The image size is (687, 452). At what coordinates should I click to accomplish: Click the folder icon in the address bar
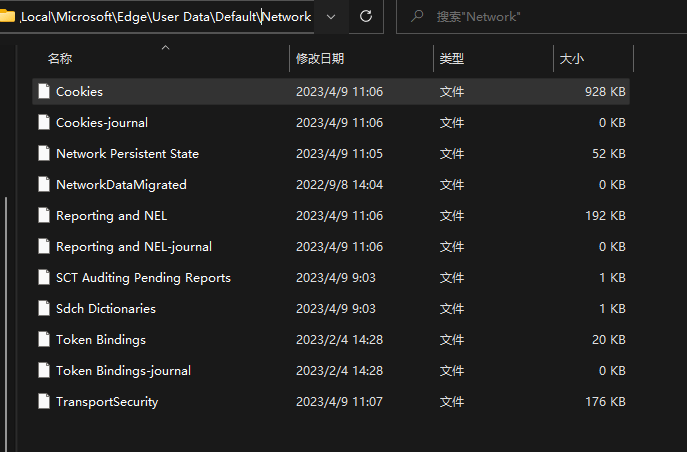tap(7, 17)
